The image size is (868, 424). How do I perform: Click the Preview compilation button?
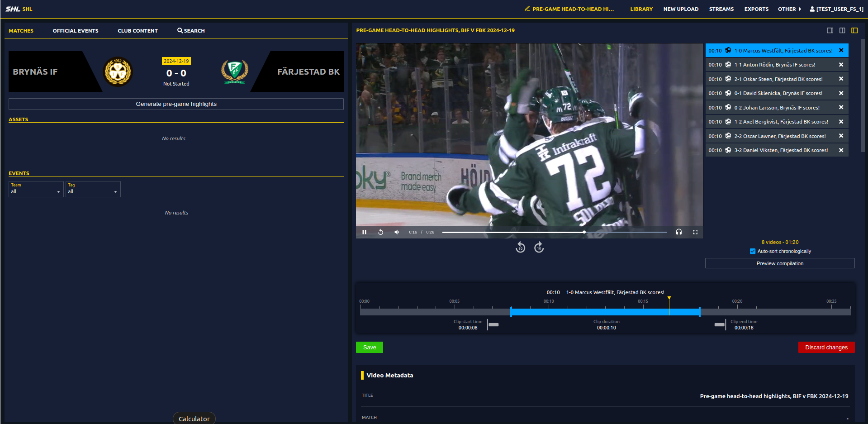pyautogui.click(x=779, y=263)
